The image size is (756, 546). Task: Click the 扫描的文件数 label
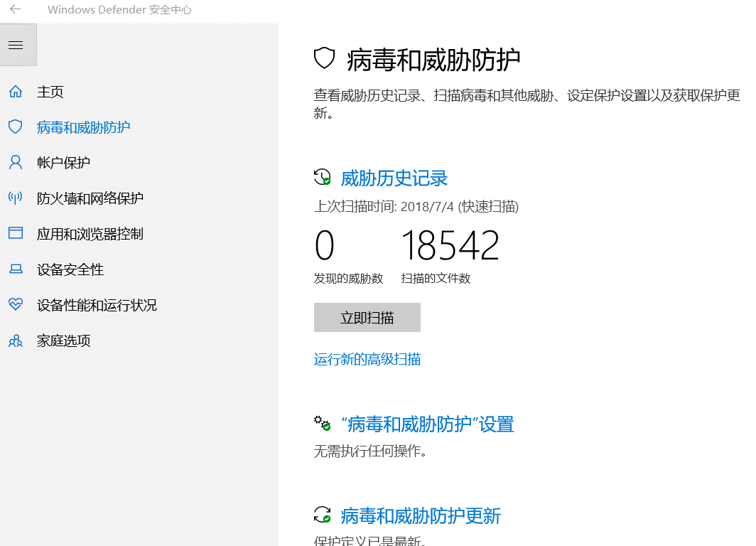[436, 278]
